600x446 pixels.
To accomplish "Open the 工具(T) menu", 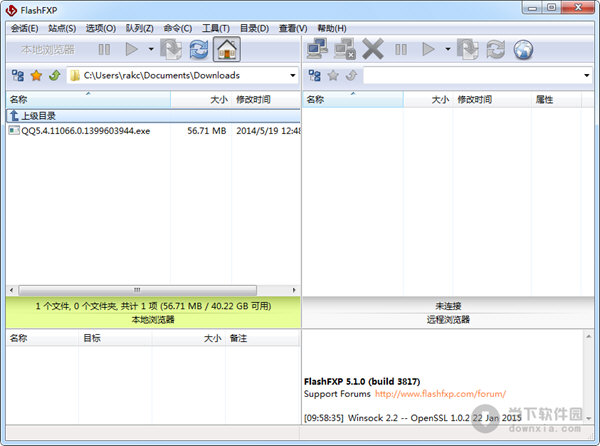I will [x=216, y=28].
